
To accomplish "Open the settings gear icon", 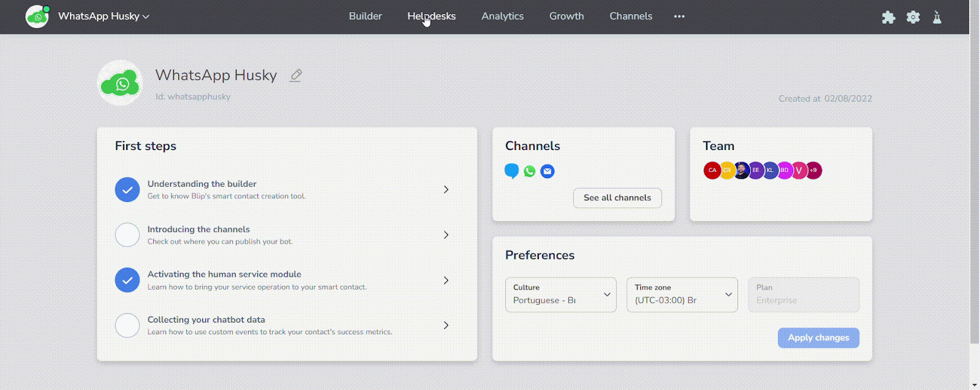I will [x=913, y=17].
